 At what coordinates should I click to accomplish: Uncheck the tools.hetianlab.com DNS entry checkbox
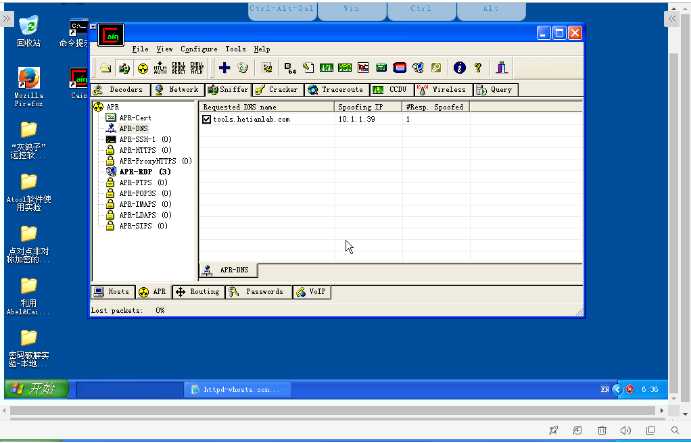(206, 119)
